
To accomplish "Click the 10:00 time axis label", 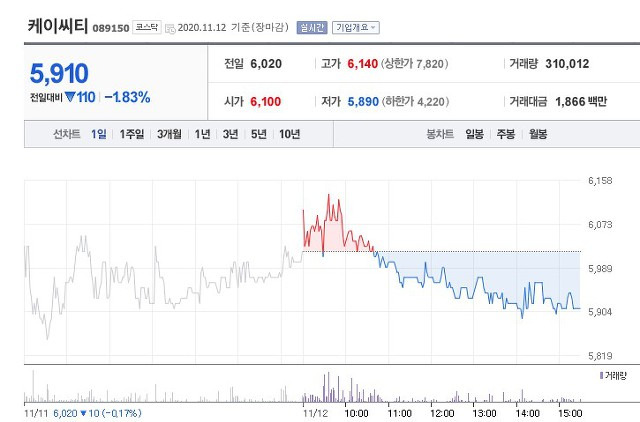I will click(357, 413).
